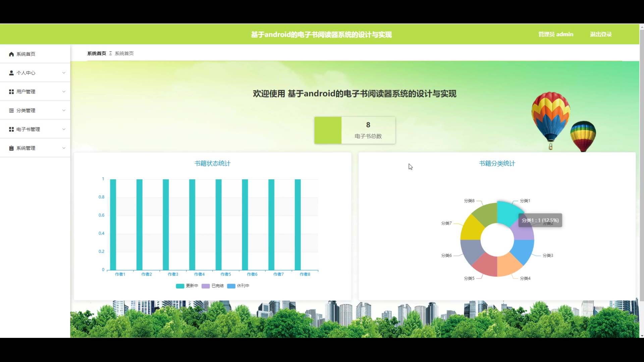Open the 电子书管理 menu item
Viewport: 644px width, 362px height.
click(x=28, y=129)
